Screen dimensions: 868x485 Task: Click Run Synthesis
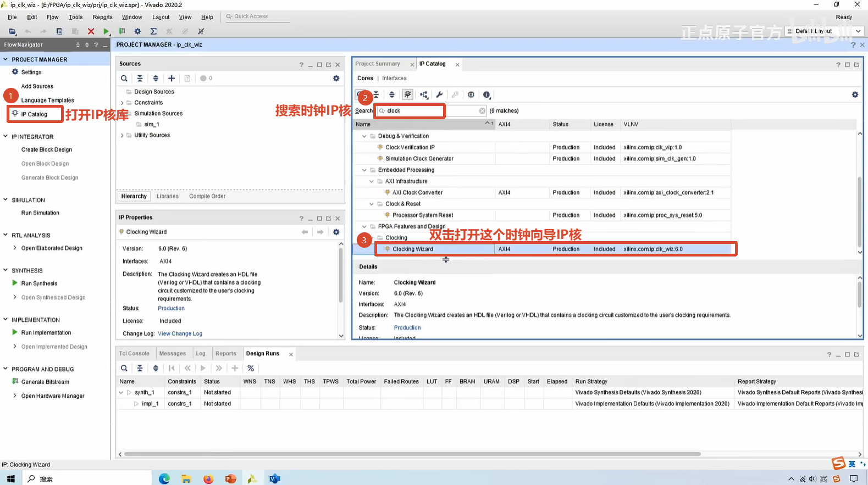39,283
